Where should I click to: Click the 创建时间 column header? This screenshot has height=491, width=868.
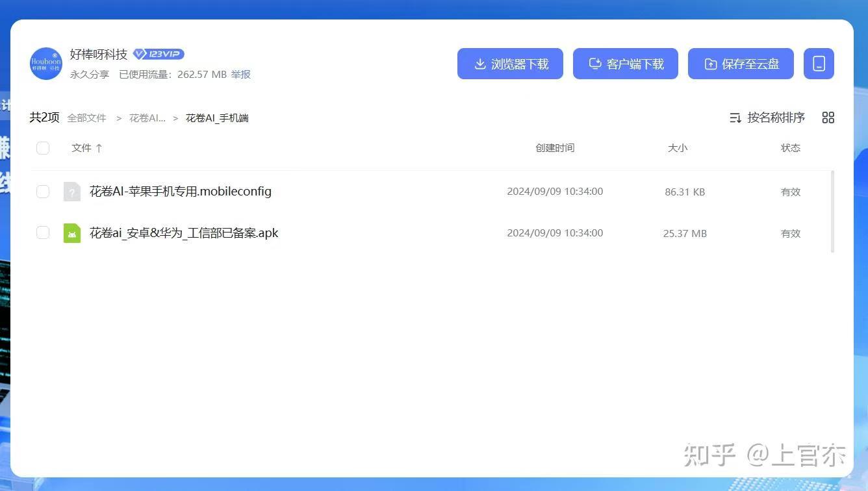[x=555, y=148]
